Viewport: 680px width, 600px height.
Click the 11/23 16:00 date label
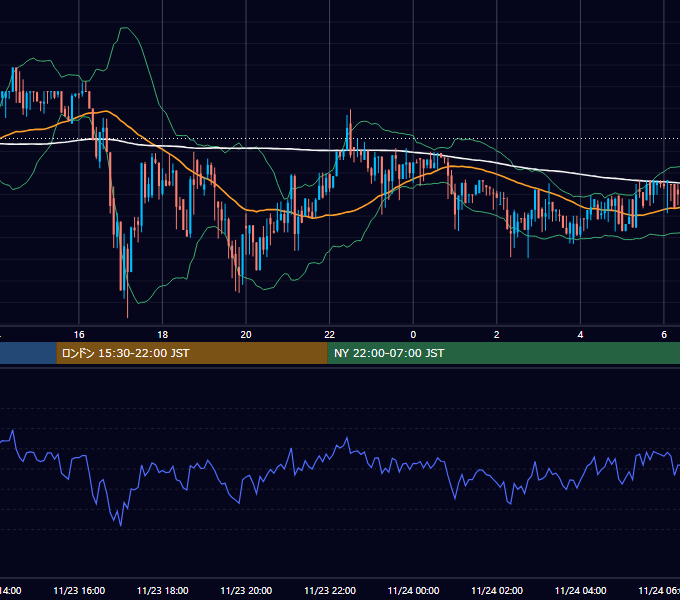[x=79, y=591]
